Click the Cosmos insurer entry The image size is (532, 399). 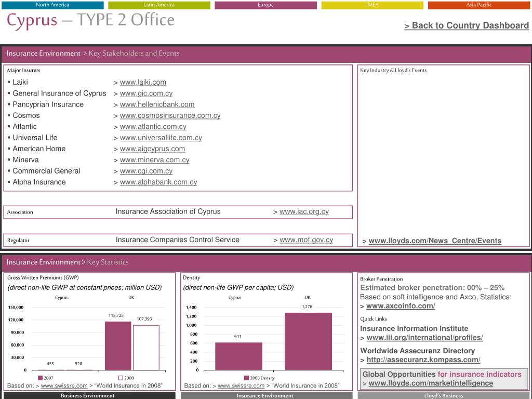[26, 115]
